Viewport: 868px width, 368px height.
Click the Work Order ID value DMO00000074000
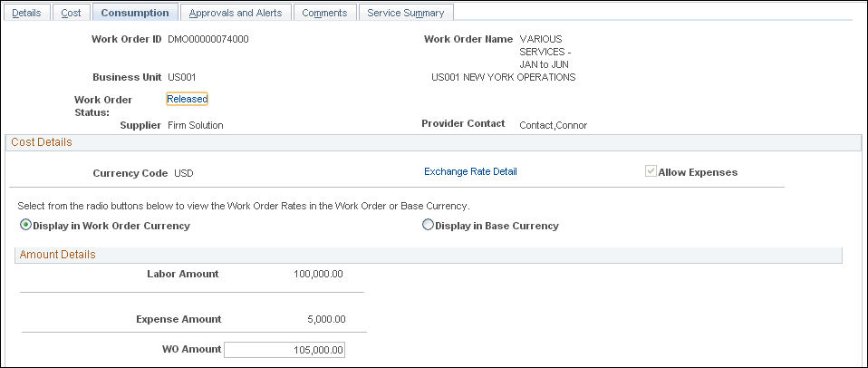click(x=208, y=39)
